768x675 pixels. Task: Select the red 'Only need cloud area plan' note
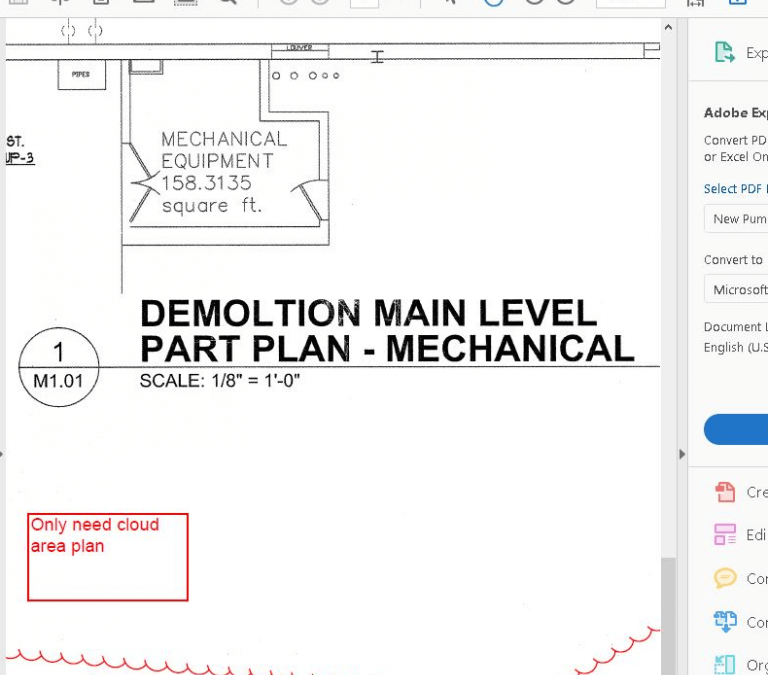click(108, 557)
